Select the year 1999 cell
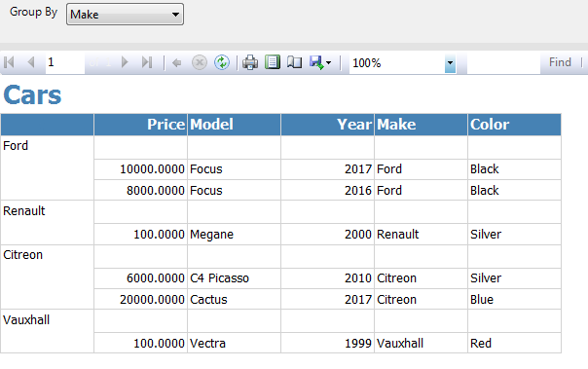 327,343
